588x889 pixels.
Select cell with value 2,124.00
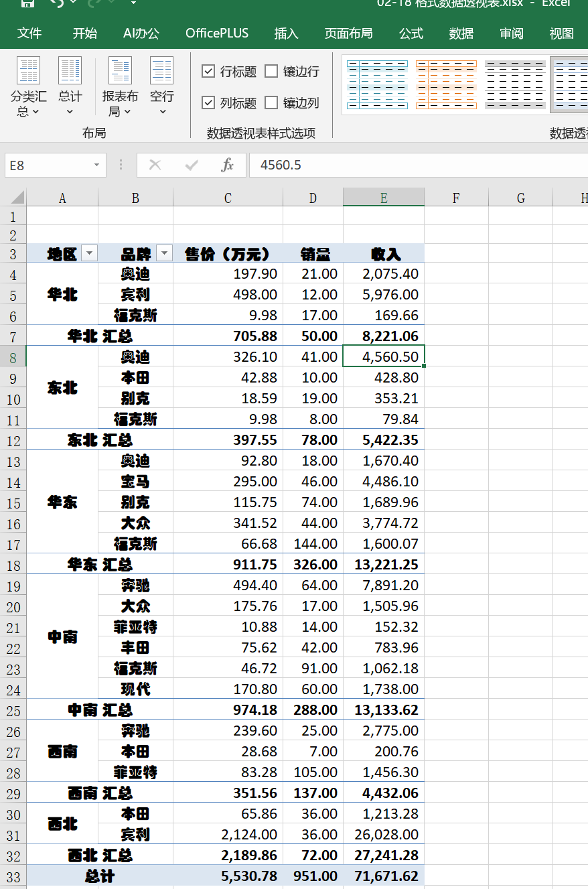click(x=228, y=834)
